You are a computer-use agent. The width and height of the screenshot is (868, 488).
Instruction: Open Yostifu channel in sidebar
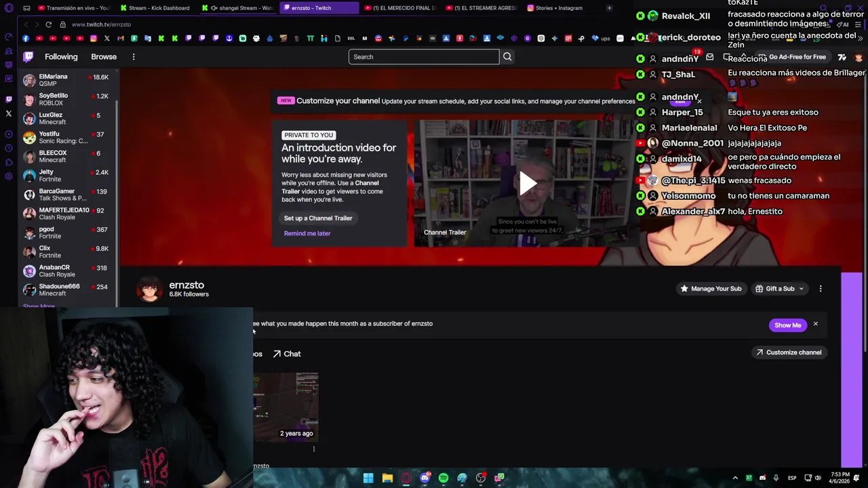click(66, 138)
